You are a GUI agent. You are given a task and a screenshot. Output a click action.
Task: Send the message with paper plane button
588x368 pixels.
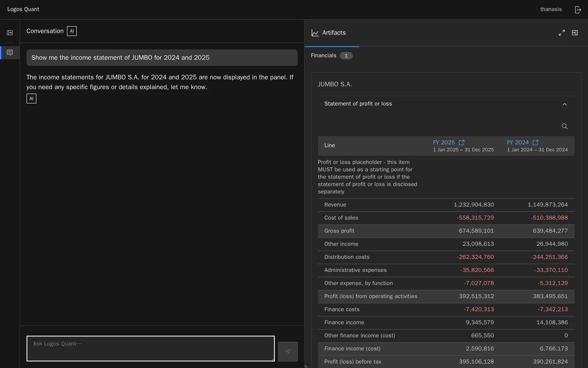288,351
